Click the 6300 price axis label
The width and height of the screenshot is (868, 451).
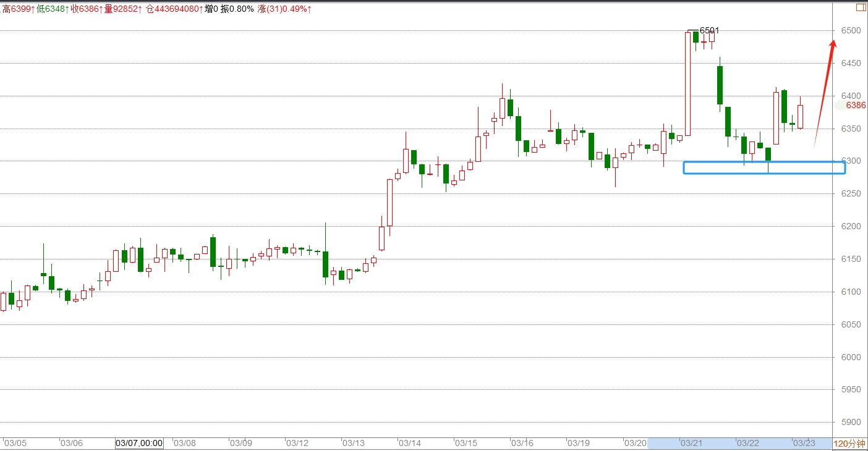(x=851, y=161)
